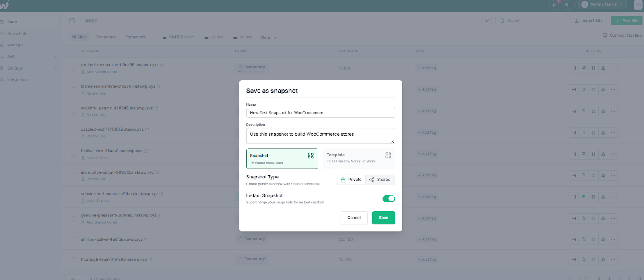
Task: Tick checkbox for dazzled-wolf-171df6 site
Action: pyautogui.click(x=74, y=133)
